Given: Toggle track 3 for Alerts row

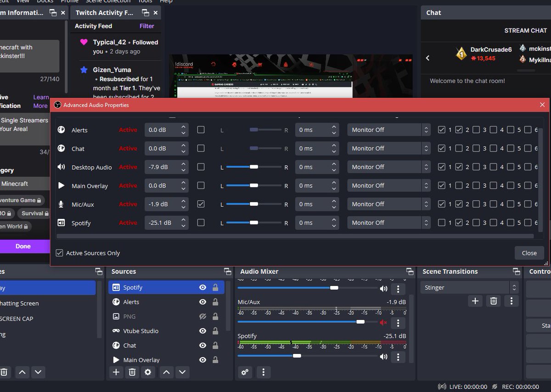Looking at the screenshot, I should pos(476,130).
